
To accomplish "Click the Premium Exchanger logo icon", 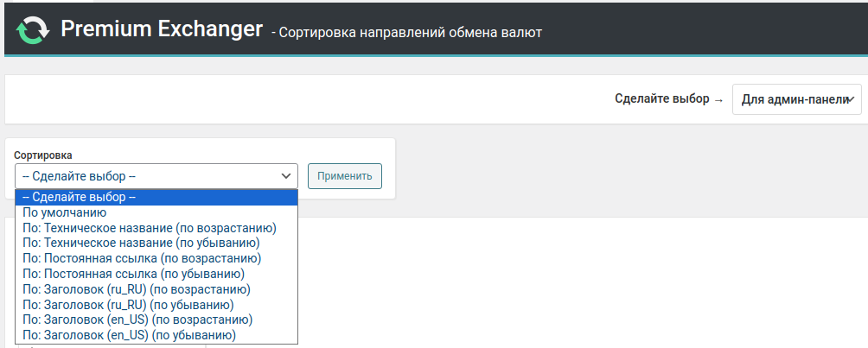I will click(x=33, y=30).
